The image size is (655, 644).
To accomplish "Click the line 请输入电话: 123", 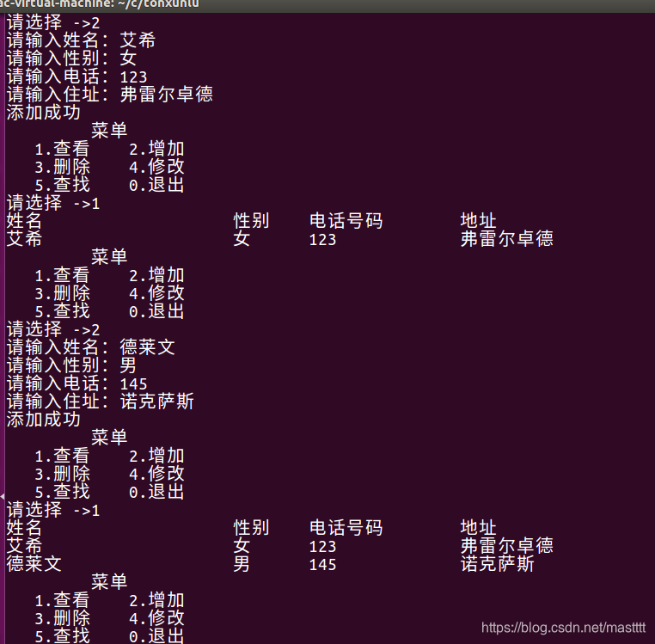I will [77, 77].
